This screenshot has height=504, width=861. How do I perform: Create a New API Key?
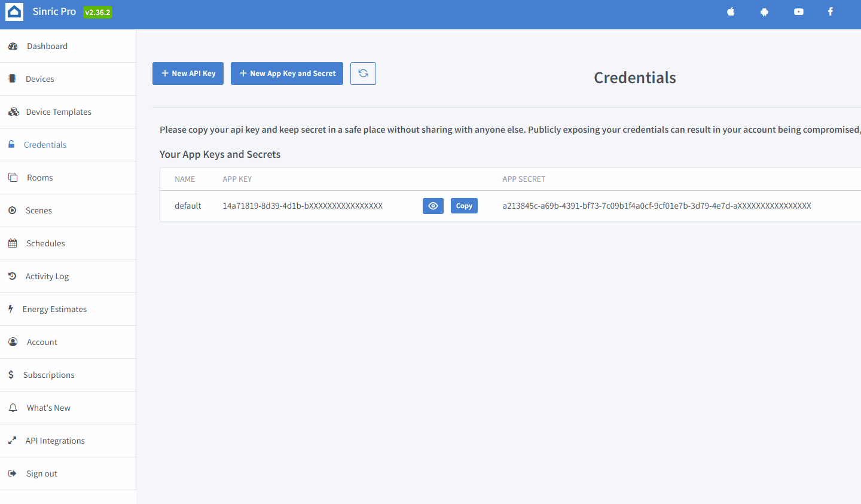pos(188,74)
